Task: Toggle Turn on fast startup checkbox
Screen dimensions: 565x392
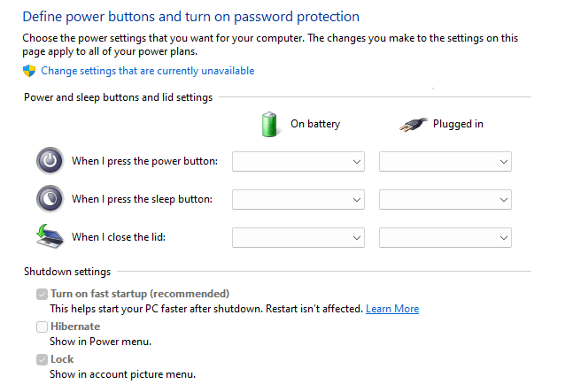Action: tap(42, 294)
